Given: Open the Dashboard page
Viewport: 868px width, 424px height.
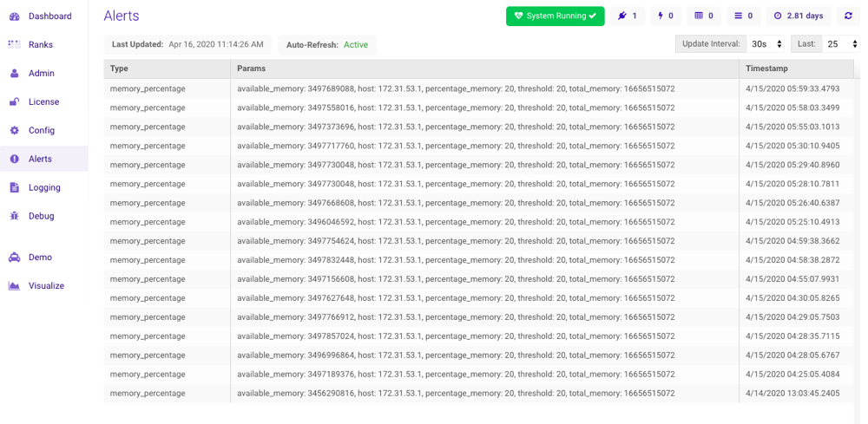Looking at the screenshot, I should (49, 16).
